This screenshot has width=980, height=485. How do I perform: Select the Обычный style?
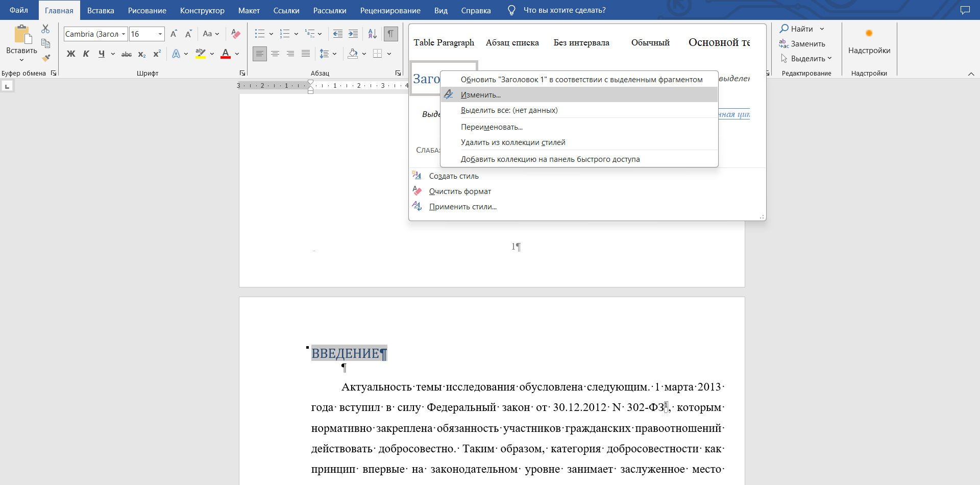pos(650,42)
